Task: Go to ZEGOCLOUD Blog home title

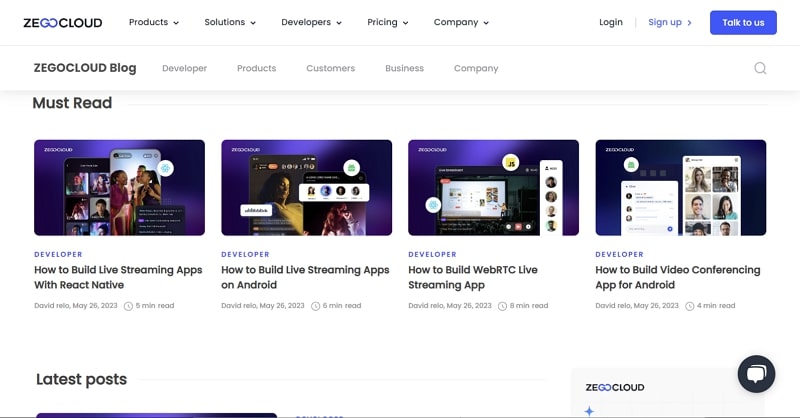Action: point(85,68)
